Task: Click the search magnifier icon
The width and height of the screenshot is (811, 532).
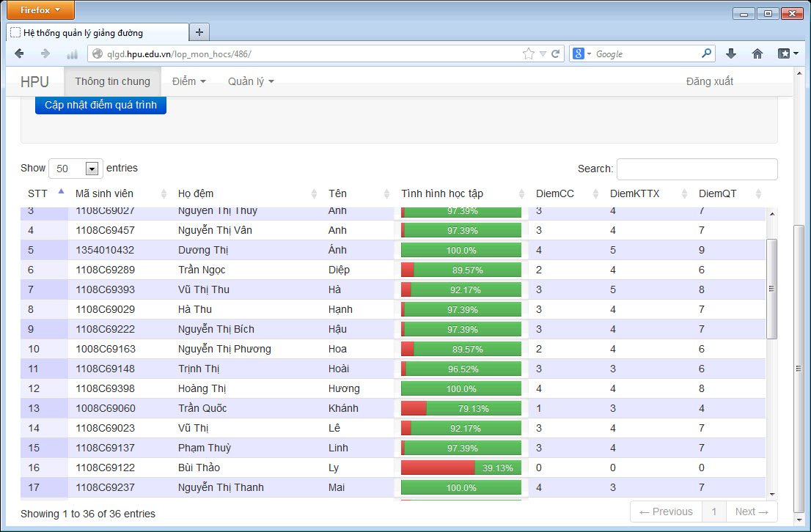Action: coord(706,53)
